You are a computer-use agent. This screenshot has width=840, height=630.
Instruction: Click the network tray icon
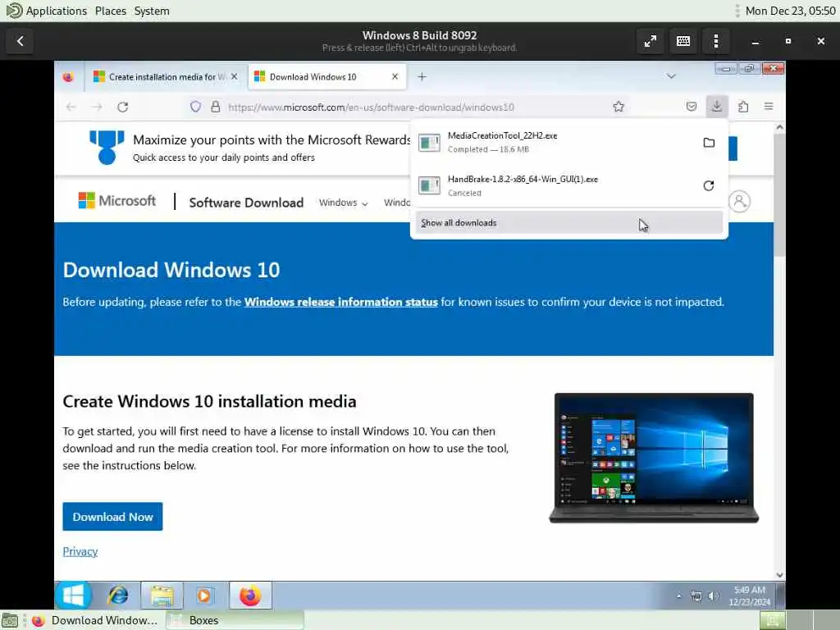pos(696,596)
